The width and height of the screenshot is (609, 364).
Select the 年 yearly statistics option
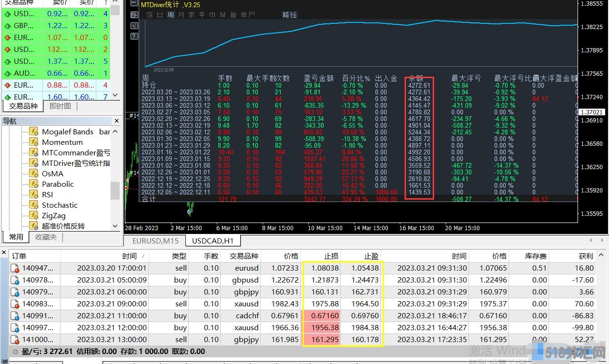tap(202, 15)
